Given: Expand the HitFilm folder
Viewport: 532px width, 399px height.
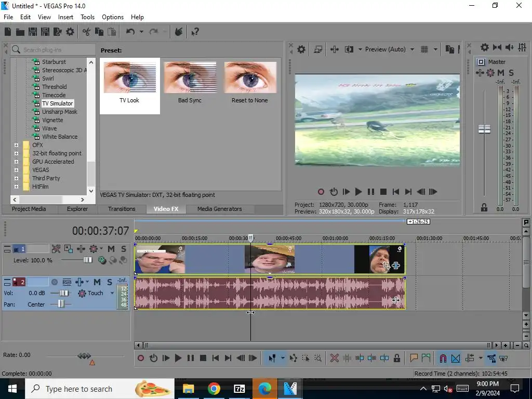Looking at the screenshot, I should tap(16, 187).
